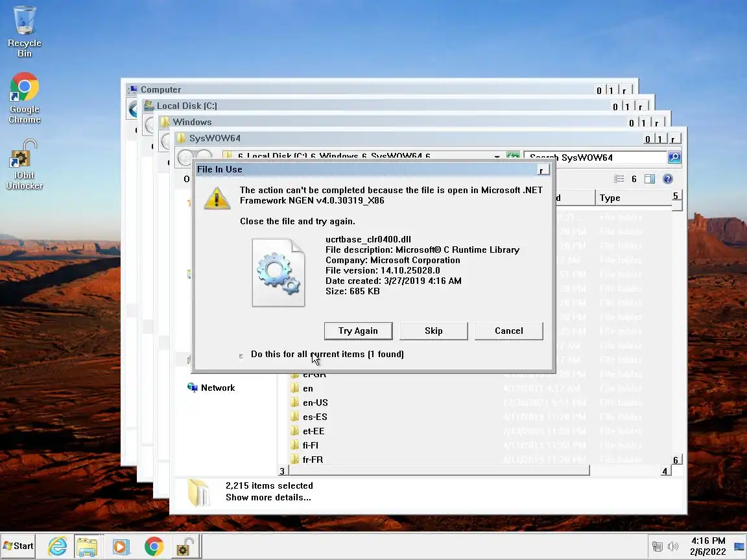
Task: Check 'Do this for all current items'
Action: point(241,356)
